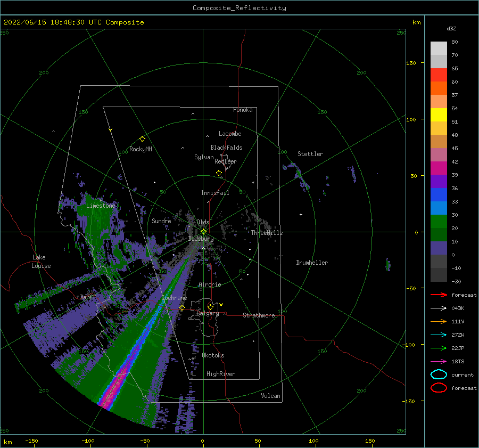Click the Strathmore label
479x448 pixels.
(x=259, y=315)
